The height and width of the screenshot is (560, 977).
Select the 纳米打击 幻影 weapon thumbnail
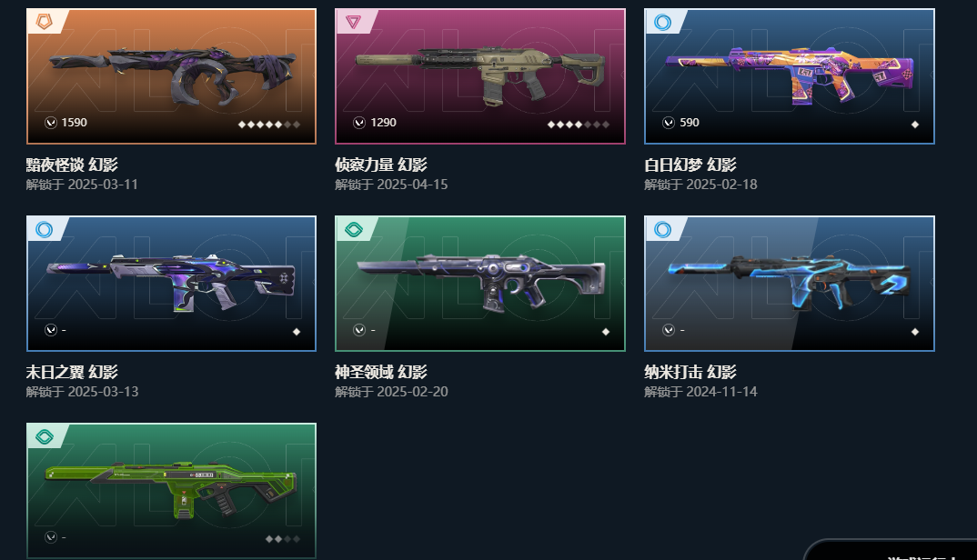(x=790, y=284)
